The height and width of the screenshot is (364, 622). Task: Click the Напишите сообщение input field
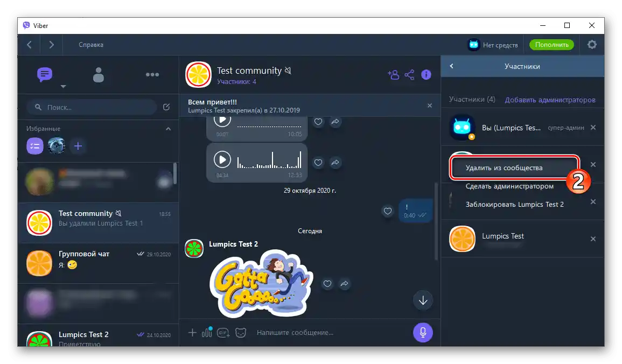[x=312, y=332]
